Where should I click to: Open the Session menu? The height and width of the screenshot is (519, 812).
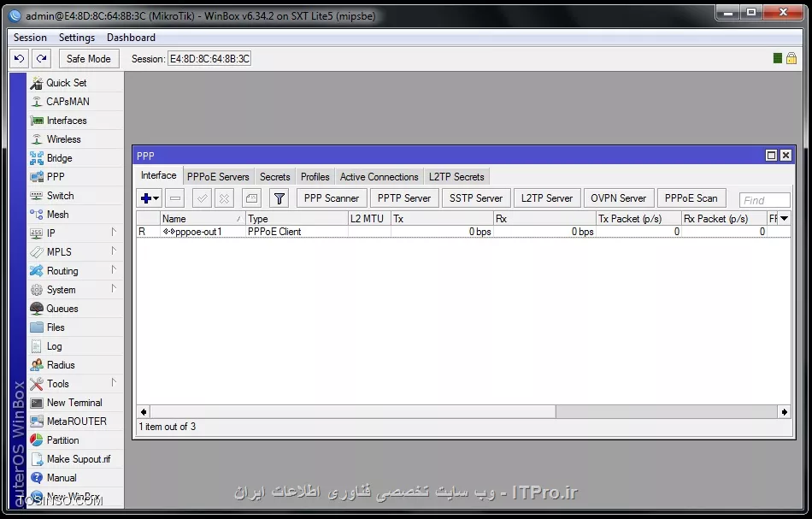click(30, 38)
